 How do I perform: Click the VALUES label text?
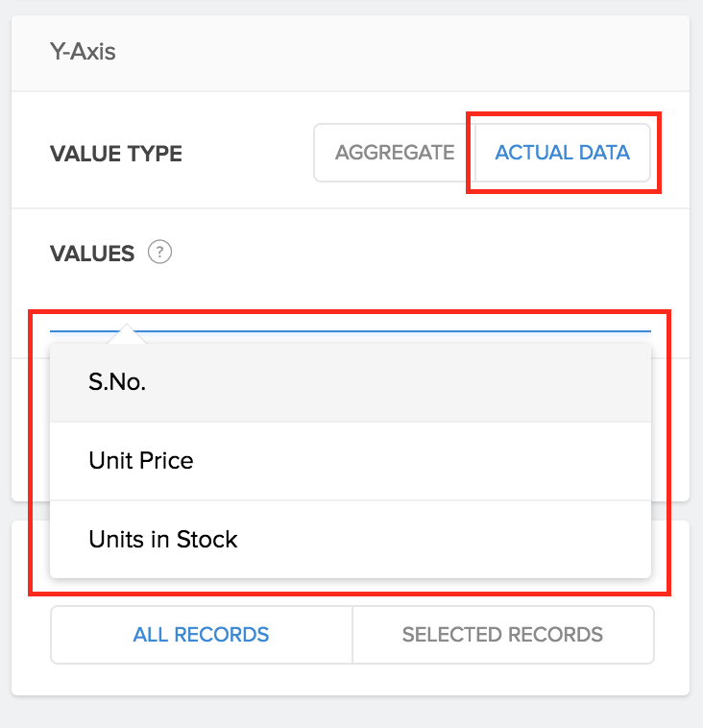[x=92, y=254]
